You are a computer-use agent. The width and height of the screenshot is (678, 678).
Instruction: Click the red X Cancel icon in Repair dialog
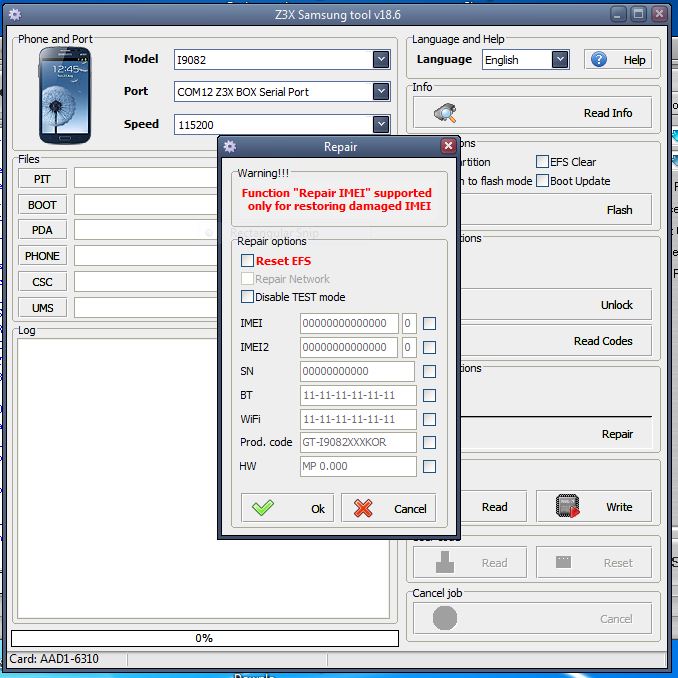click(x=363, y=508)
